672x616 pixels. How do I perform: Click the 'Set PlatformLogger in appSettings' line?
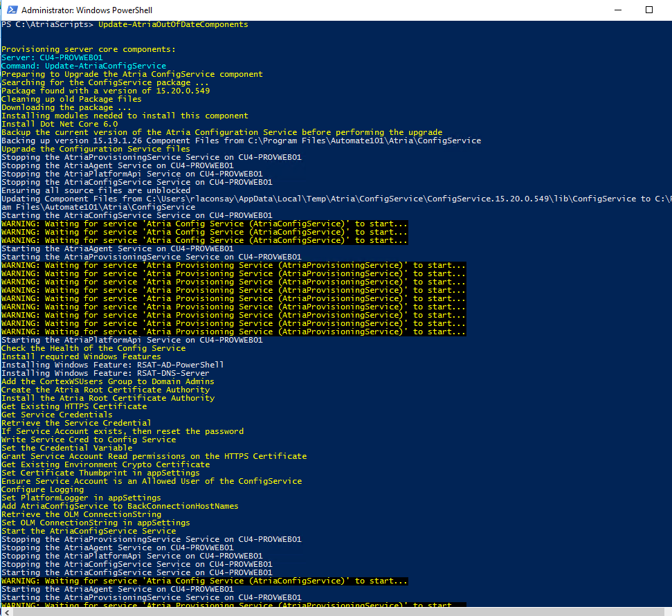point(81,498)
